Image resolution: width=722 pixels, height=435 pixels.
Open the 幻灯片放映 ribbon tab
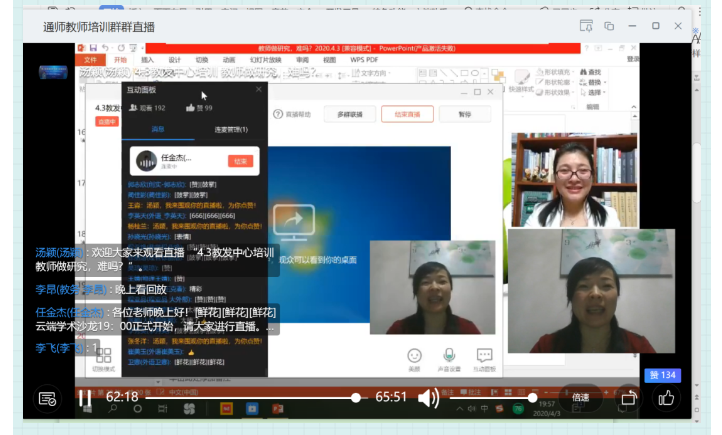click(x=266, y=60)
